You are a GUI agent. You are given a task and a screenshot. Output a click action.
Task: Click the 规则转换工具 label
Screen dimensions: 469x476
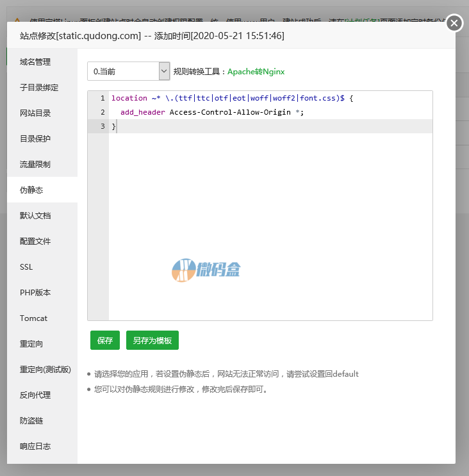[x=199, y=72]
